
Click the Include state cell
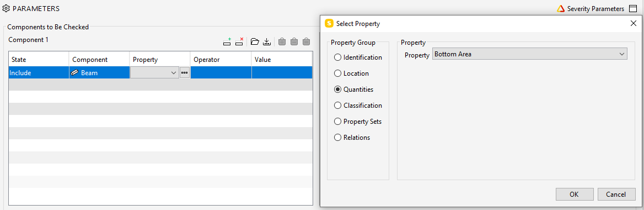pyautogui.click(x=39, y=72)
